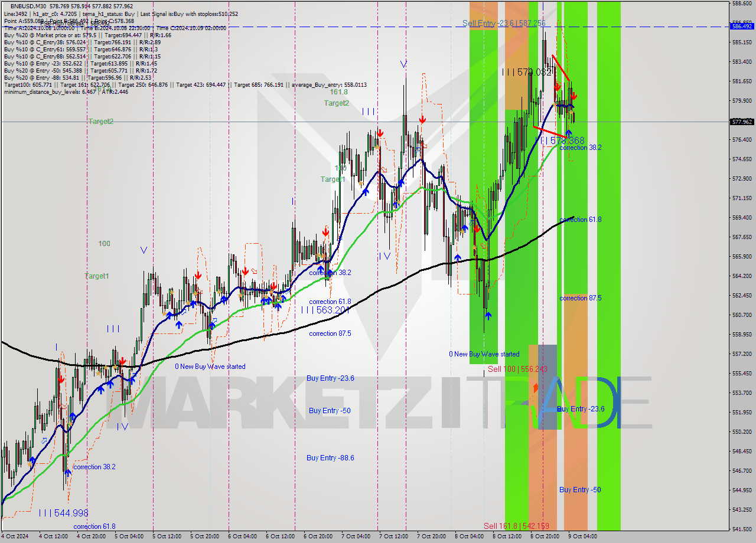Screen dimensions: 756x543
Task: Click the 569.400 price axis value
Action: click(742, 217)
